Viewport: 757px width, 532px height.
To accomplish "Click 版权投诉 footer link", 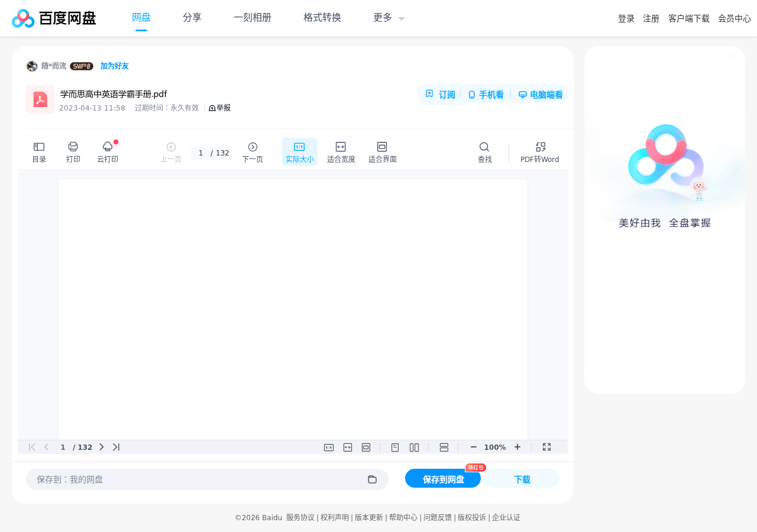I will click(x=472, y=518).
